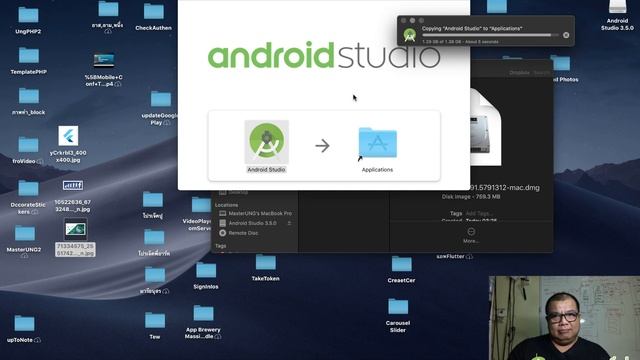Image resolution: width=640 pixels, height=360 pixels.
Task: Select the DecorateStickers folder
Action: pyautogui.click(x=28, y=197)
